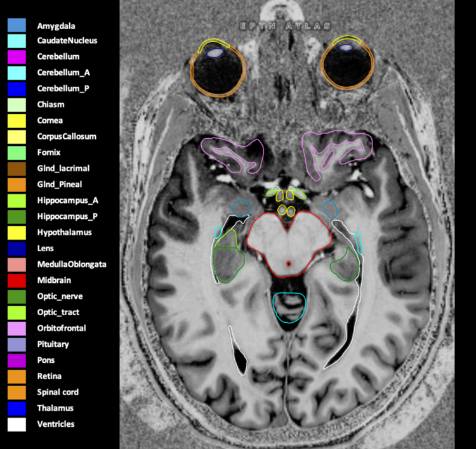Select the "Optic_nerve" label

click(x=60, y=296)
